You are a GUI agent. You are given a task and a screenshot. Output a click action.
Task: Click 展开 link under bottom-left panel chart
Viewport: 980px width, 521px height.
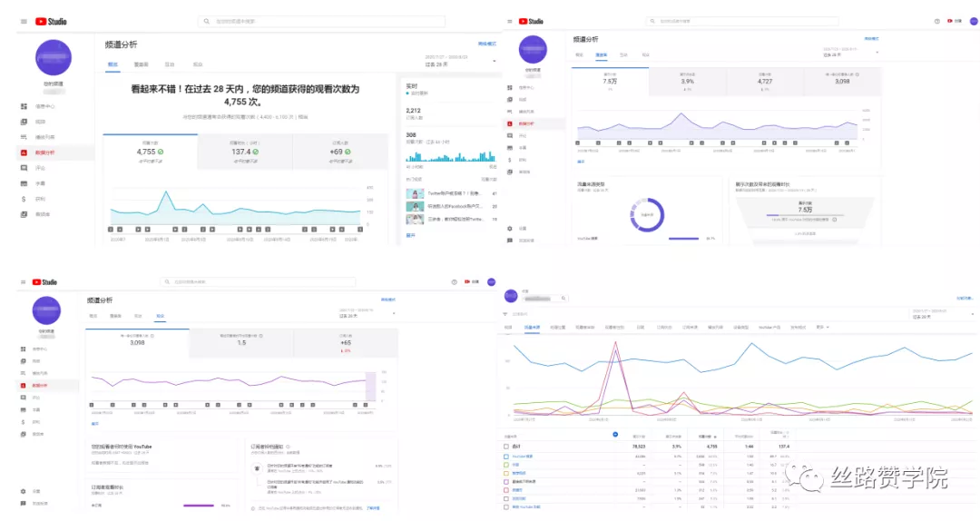click(94, 423)
